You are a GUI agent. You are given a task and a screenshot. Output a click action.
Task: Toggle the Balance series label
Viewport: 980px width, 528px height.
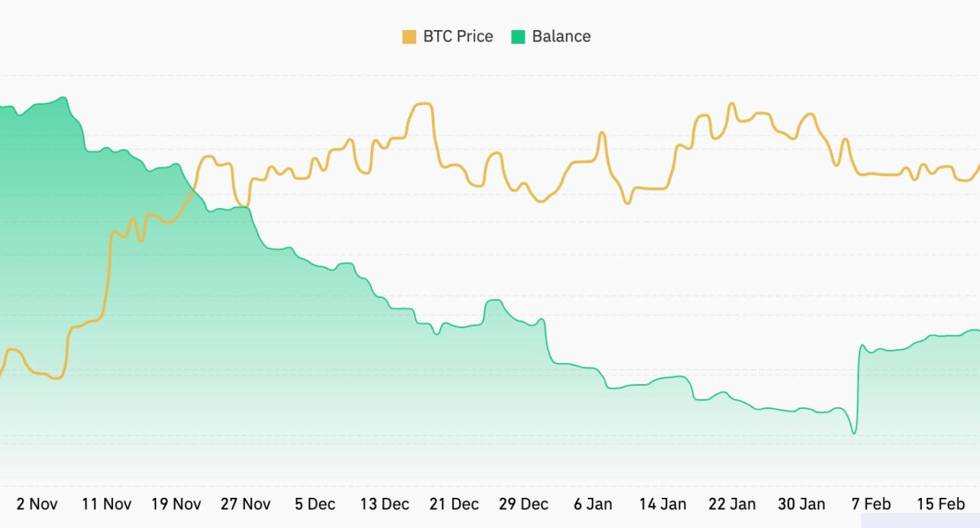click(561, 37)
